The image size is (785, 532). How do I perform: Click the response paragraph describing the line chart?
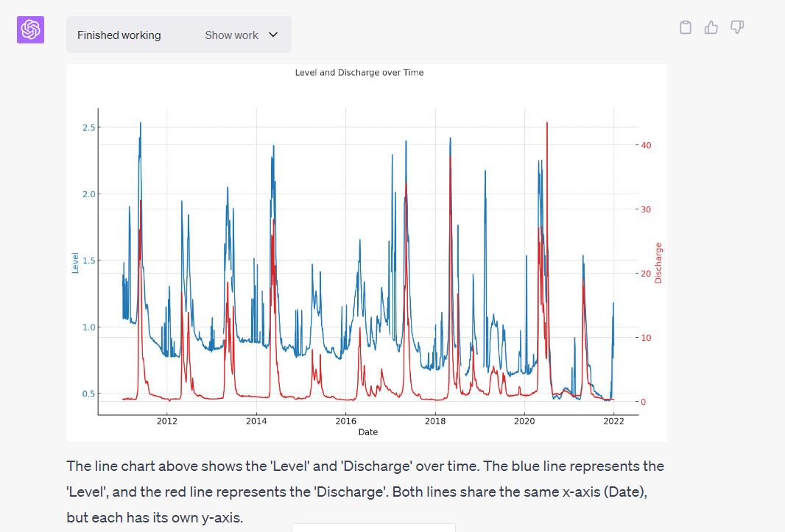366,492
